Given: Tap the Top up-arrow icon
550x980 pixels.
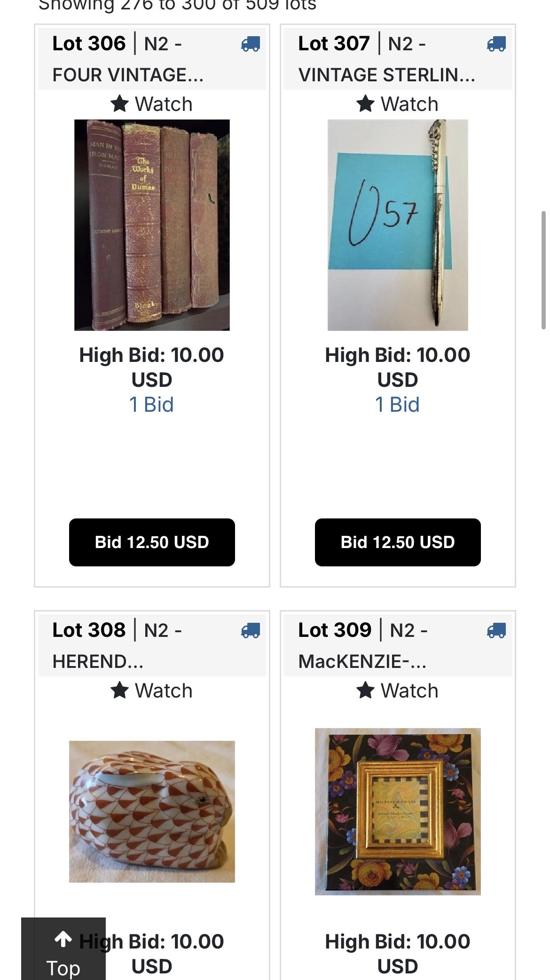Looking at the screenshot, I should (x=63, y=939).
